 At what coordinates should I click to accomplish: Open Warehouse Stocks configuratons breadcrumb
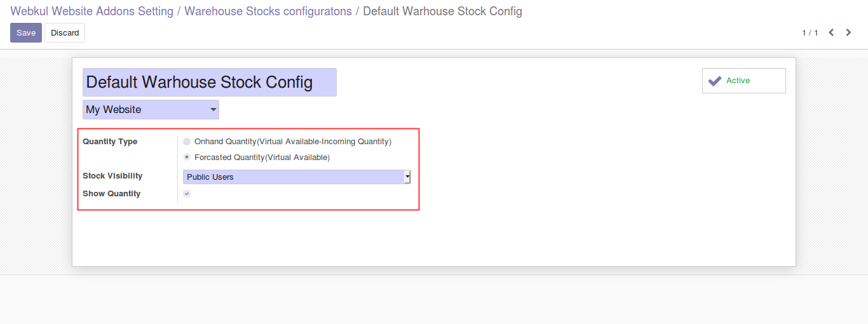(268, 11)
